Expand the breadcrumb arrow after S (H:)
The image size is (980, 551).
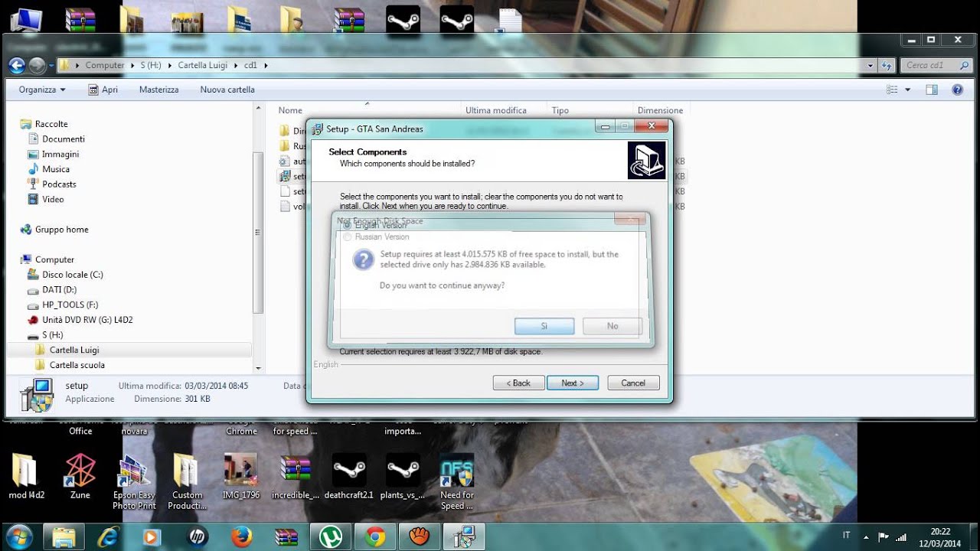170,66
